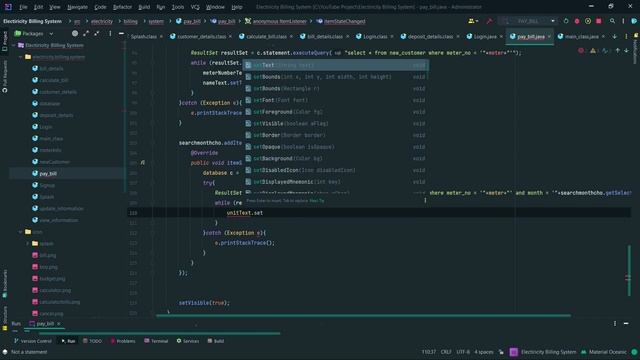Open the Version Control tool window
This screenshot has width=640, height=360.
coord(33,341)
